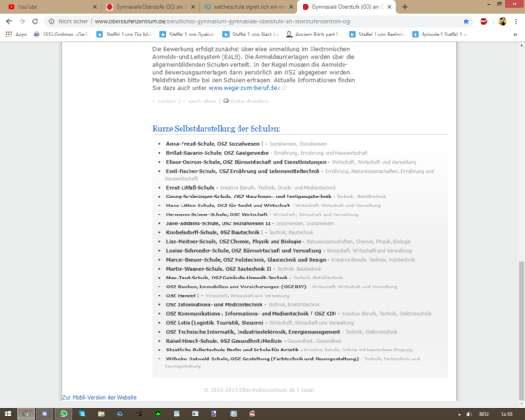
Task: Open Rahel-Hirsch-Schule link
Action: pyautogui.click(x=224, y=342)
